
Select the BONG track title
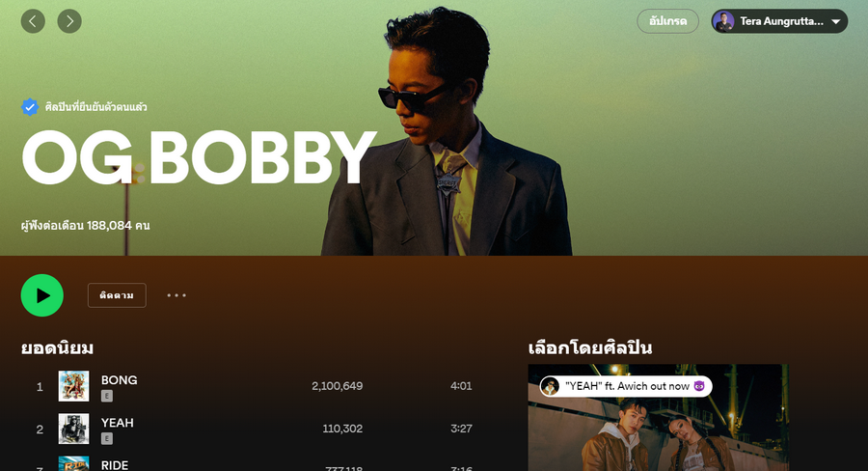pyautogui.click(x=119, y=380)
